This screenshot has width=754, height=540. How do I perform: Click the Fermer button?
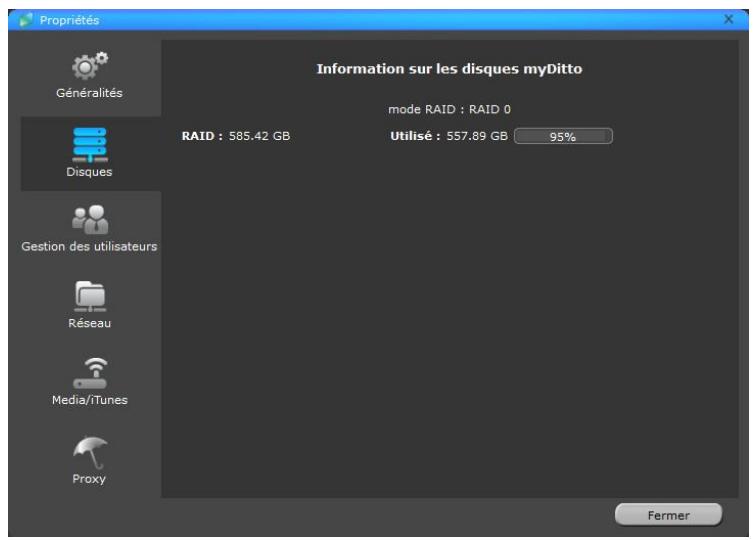pos(668,515)
